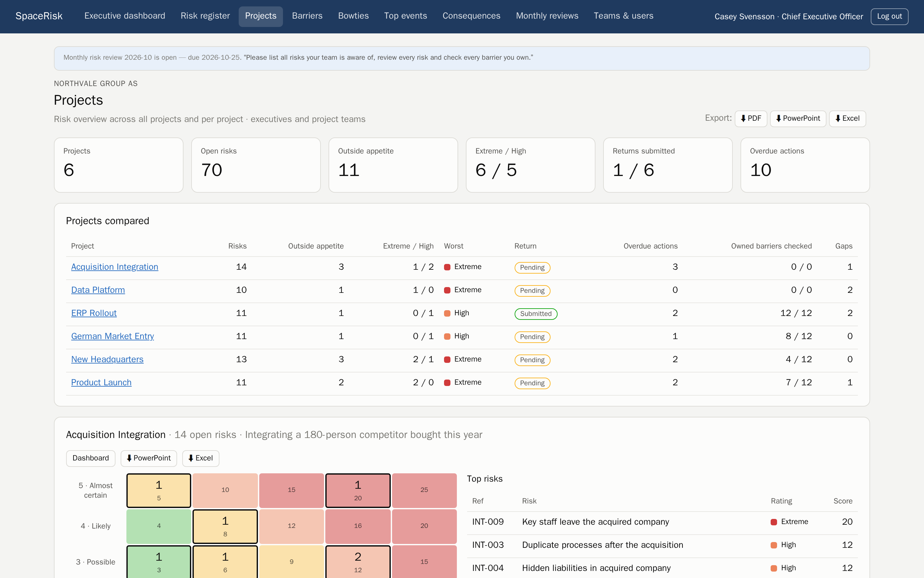This screenshot has width=924, height=578.
Task: Go to the Risk register
Action: (205, 16)
